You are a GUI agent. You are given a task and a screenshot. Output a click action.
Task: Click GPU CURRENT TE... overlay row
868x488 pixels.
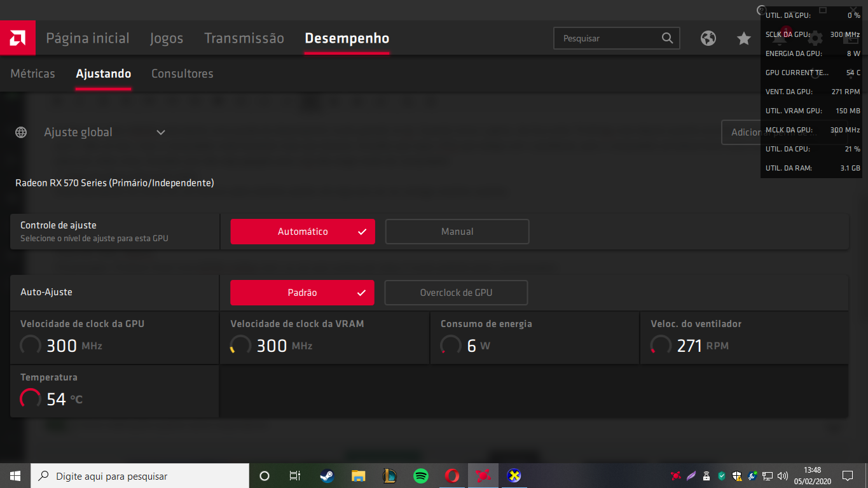pos(813,73)
